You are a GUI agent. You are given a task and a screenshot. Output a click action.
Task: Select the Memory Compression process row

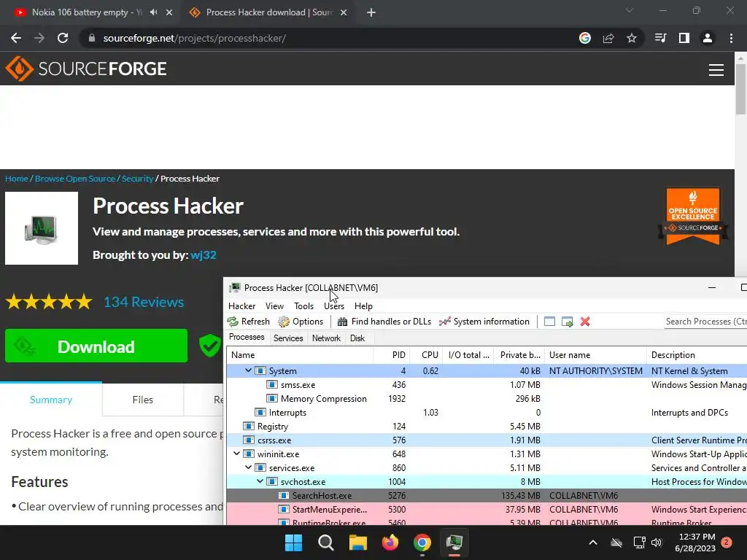(x=487, y=399)
